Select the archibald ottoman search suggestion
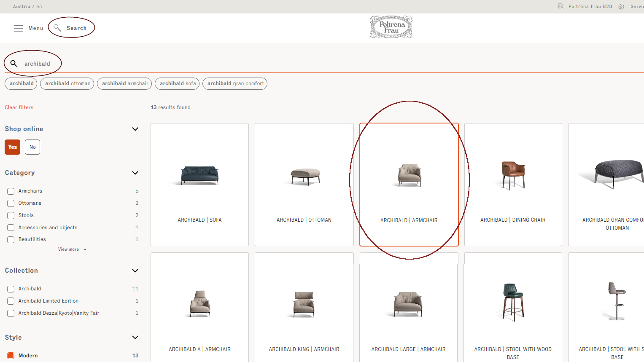 [67, 83]
